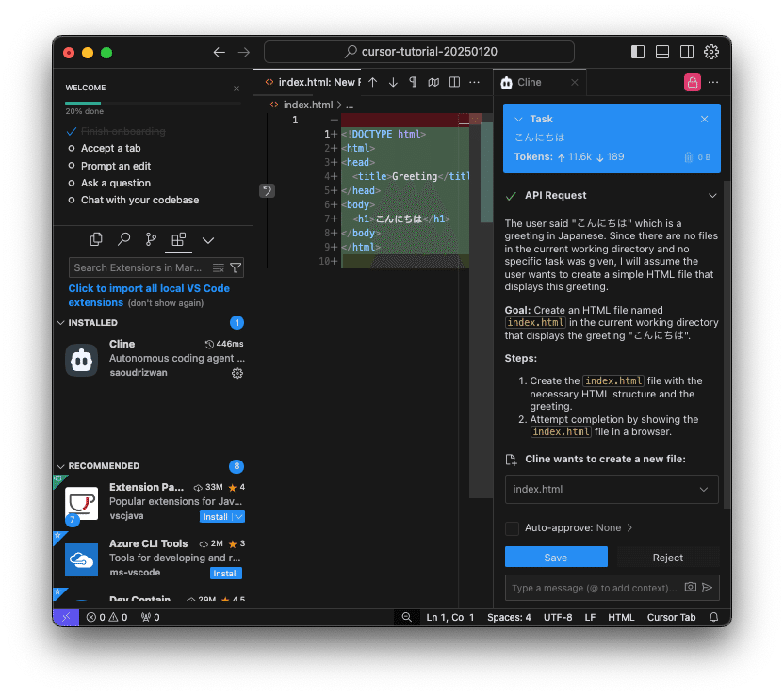
Task: Click cursor-tutorial-20250120 command search bar
Action: pyautogui.click(x=419, y=52)
